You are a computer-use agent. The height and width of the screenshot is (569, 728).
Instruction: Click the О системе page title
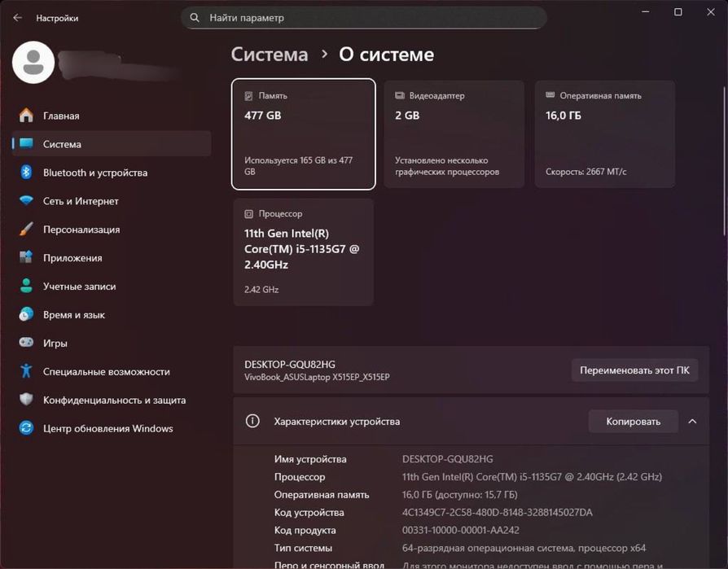pos(386,55)
